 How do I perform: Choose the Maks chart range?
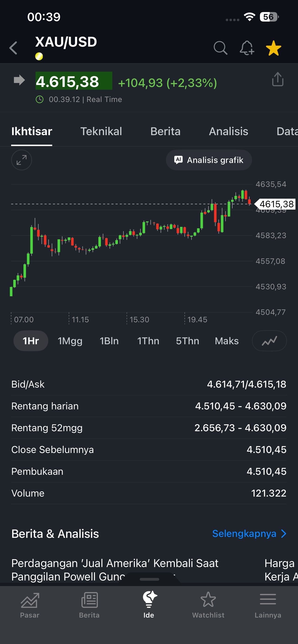(227, 341)
